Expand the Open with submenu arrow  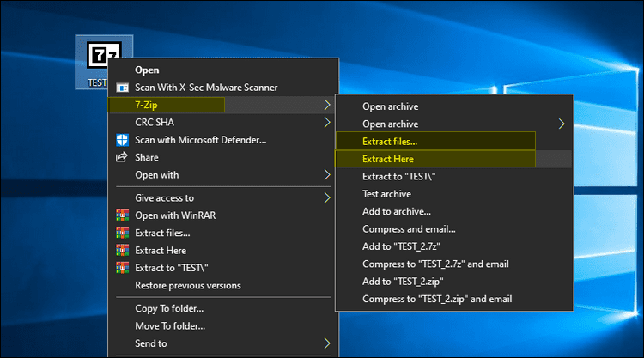coord(327,175)
